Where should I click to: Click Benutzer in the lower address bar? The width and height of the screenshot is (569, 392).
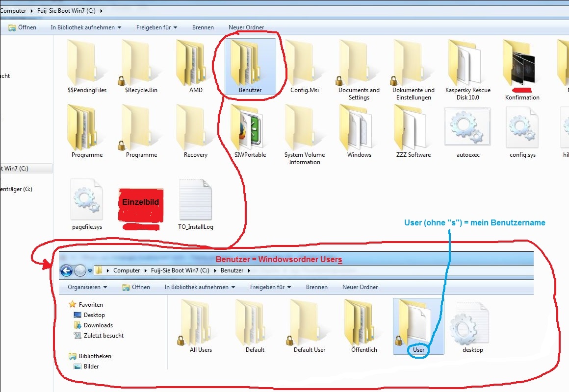232,270
